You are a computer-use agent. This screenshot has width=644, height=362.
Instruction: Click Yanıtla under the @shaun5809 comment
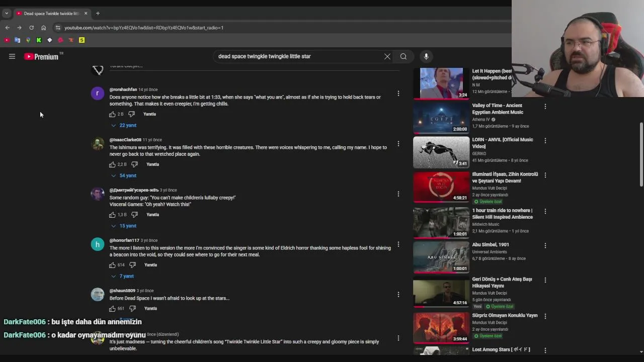(150, 309)
